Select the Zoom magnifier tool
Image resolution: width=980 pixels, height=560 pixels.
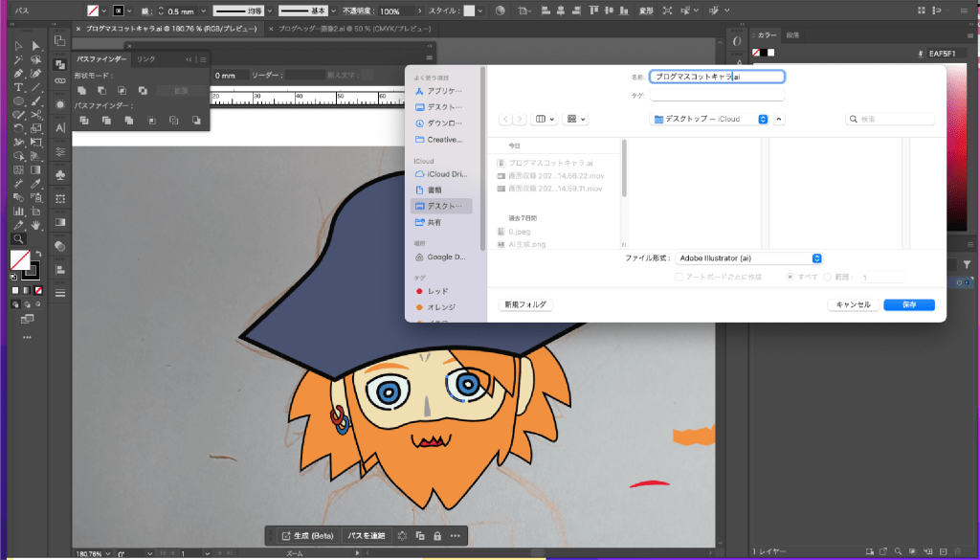point(18,238)
